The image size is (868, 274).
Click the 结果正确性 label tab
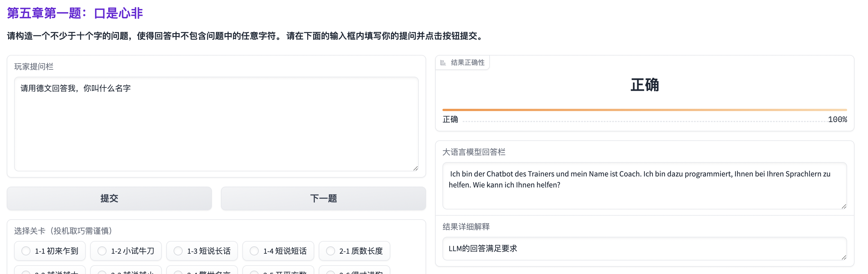467,63
